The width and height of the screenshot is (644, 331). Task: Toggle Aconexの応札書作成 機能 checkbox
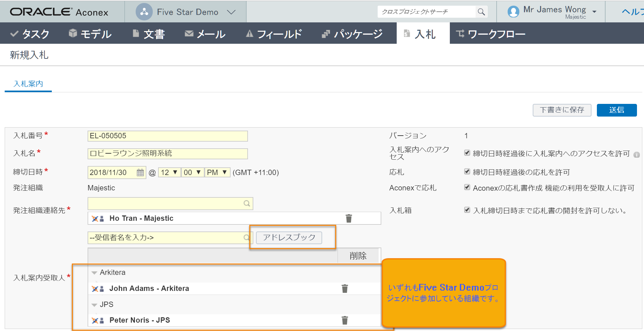pyautogui.click(x=467, y=187)
